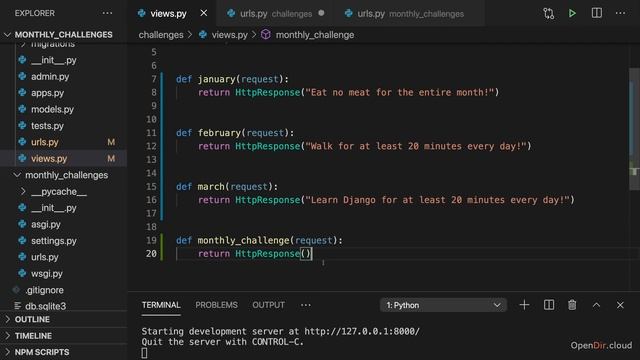
Task: Expand the TIMELINE section
Action: point(63,336)
